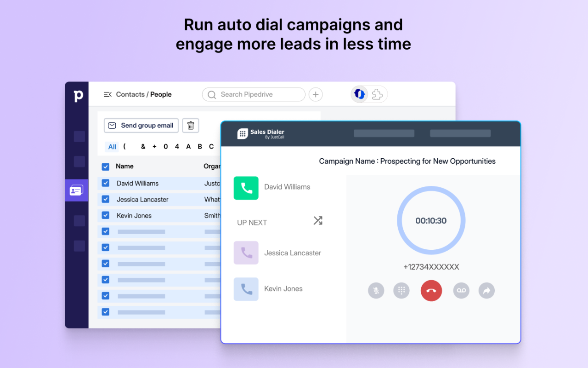Uncheck Jessica Lancaster's checkbox
The image size is (588, 368).
pos(105,199)
